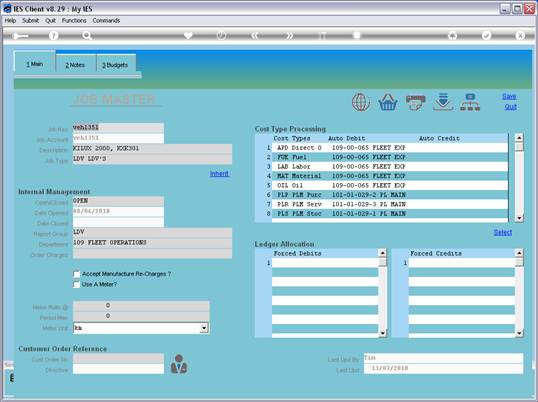The image size is (538, 402).
Task: Switch to the Notes tab
Action: coord(75,65)
